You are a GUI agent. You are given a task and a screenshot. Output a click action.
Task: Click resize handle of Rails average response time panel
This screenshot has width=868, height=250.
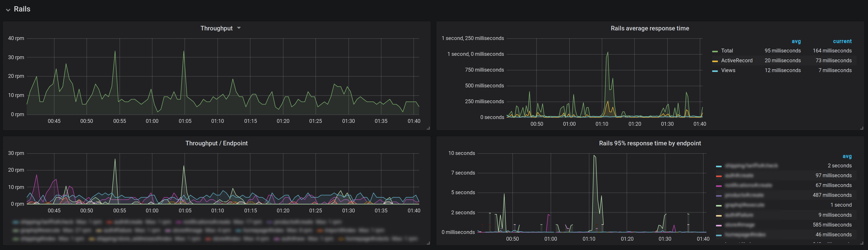pos(862,128)
